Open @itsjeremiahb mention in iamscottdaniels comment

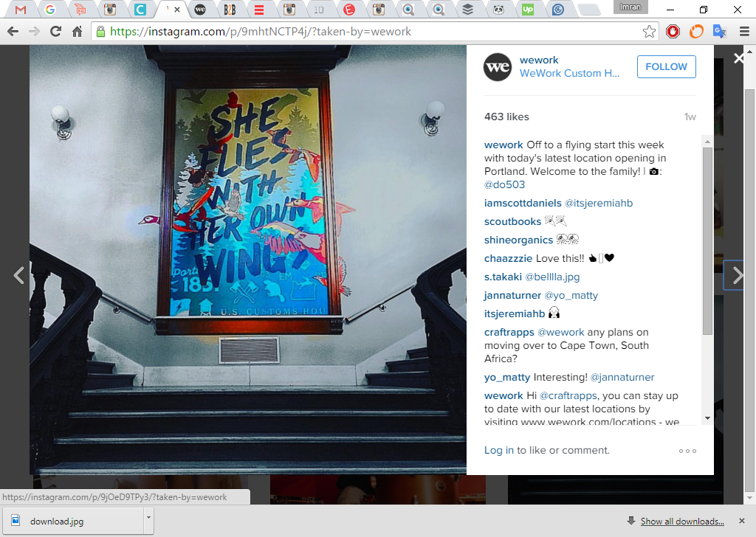tap(598, 204)
